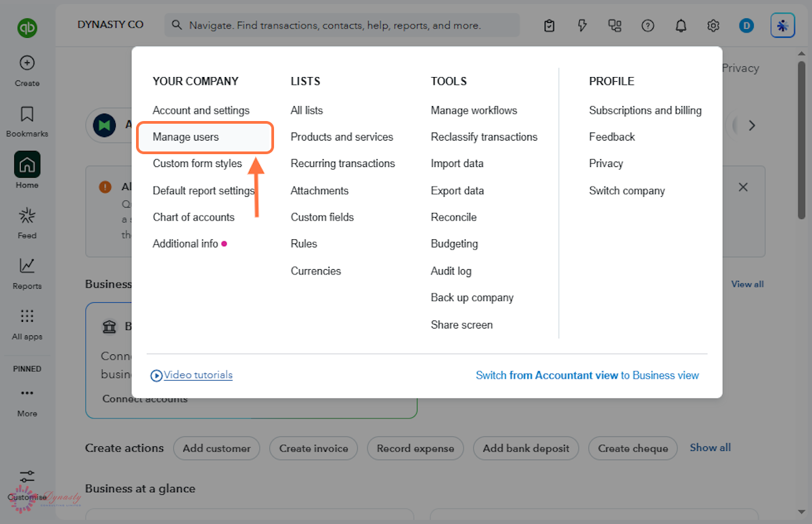Open Privacy under Profile
This screenshot has height=524, width=812.
(x=606, y=164)
